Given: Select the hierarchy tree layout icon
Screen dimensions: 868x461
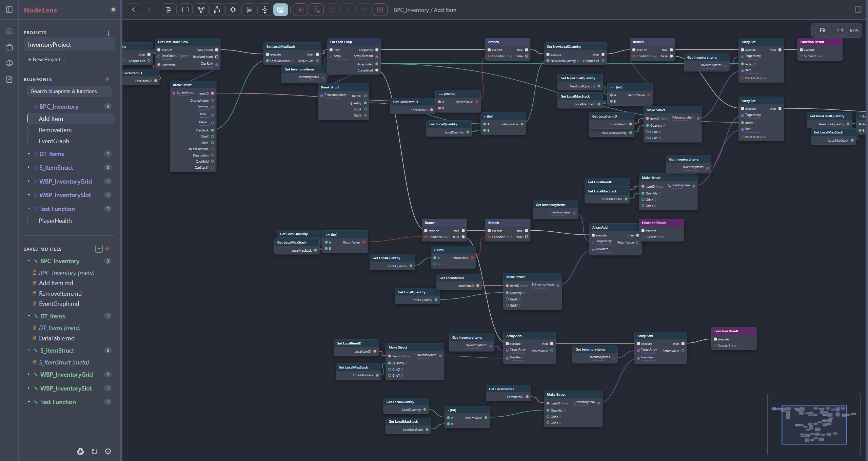Looking at the screenshot, I should [x=217, y=10].
